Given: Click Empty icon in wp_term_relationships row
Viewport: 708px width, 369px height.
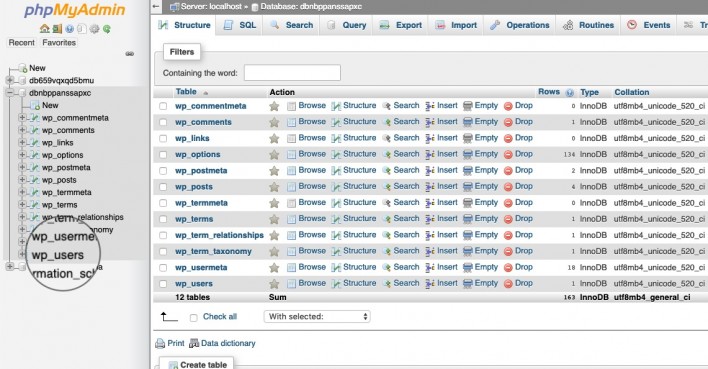Looking at the screenshot, I should (x=468, y=235).
